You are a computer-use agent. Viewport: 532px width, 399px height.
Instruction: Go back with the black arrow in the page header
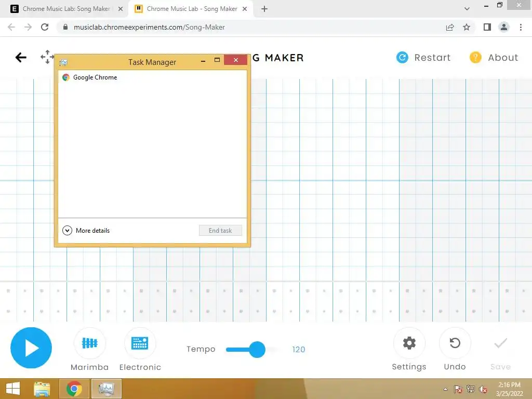(21, 57)
